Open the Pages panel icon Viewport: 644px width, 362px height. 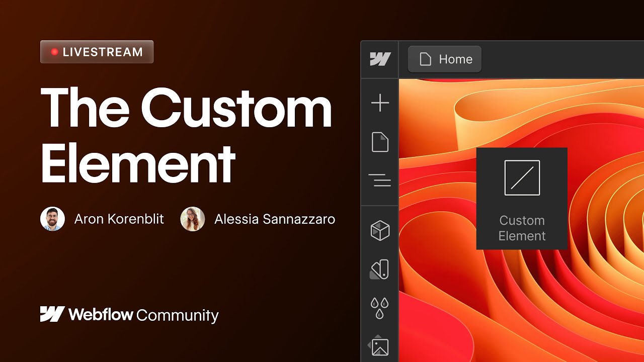(x=380, y=142)
